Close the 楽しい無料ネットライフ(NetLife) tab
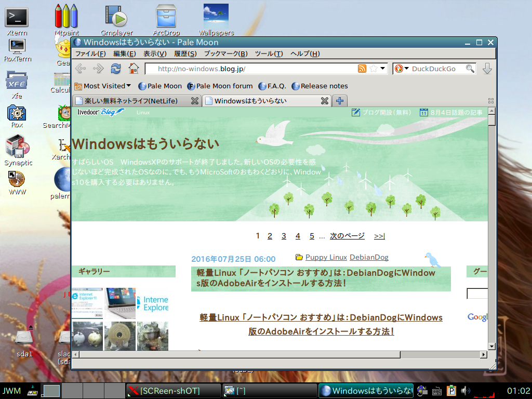 pyautogui.click(x=195, y=101)
